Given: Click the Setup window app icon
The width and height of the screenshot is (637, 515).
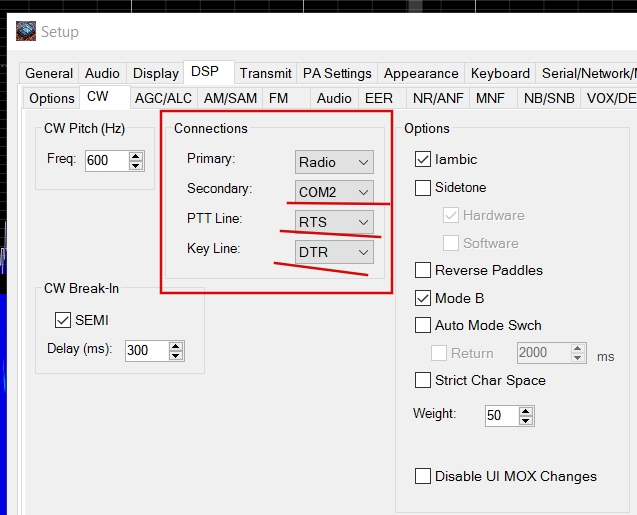Looking at the screenshot, I should pos(26,32).
